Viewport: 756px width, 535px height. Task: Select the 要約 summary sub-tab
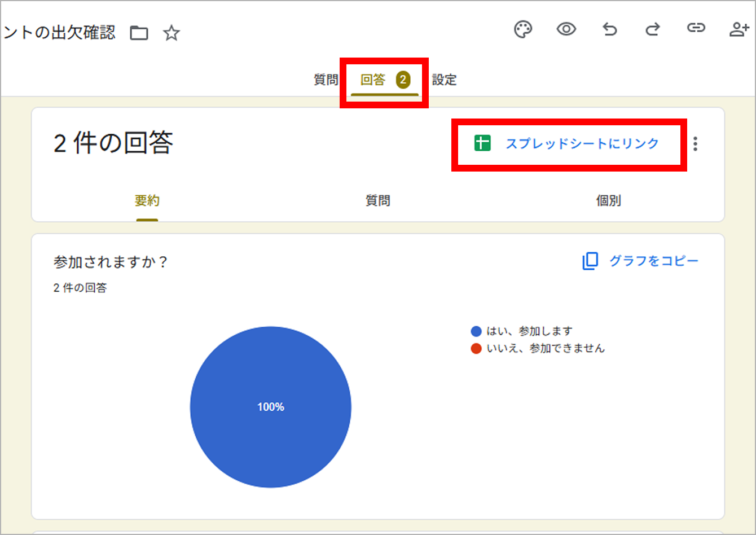tap(147, 201)
